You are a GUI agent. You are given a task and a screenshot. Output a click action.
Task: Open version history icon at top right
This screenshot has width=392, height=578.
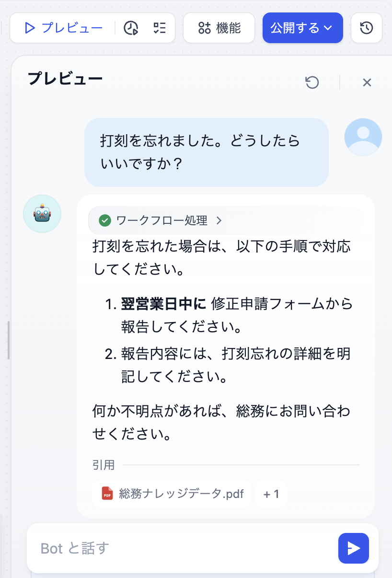(367, 28)
